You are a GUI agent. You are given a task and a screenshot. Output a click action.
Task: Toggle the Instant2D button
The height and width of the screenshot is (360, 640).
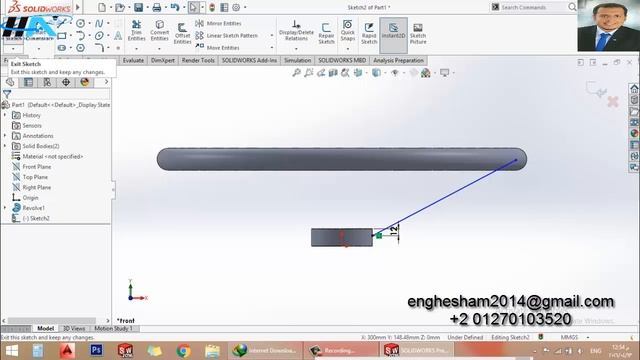tap(393, 35)
